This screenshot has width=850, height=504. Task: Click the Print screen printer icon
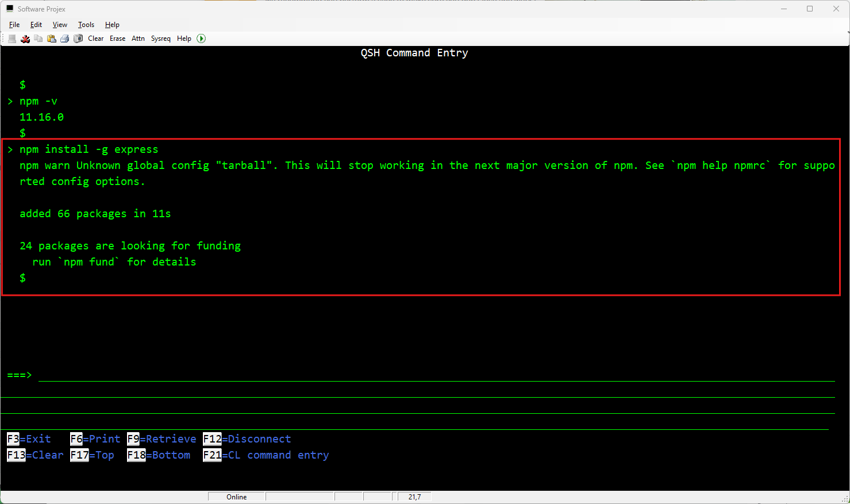(65, 39)
